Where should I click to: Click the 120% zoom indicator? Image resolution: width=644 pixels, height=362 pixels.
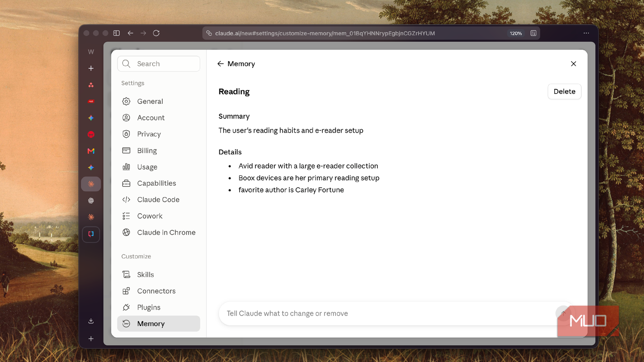tap(516, 34)
